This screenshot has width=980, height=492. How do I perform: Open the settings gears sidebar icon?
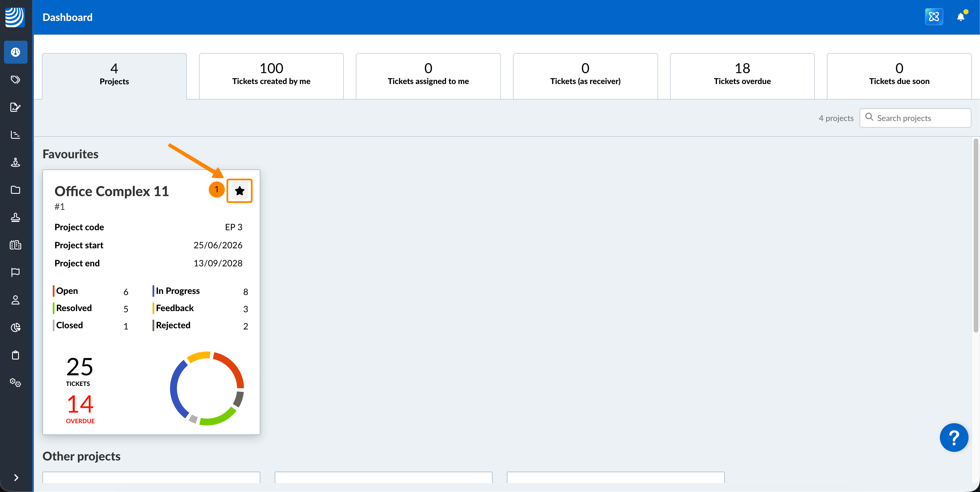tap(15, 382)
